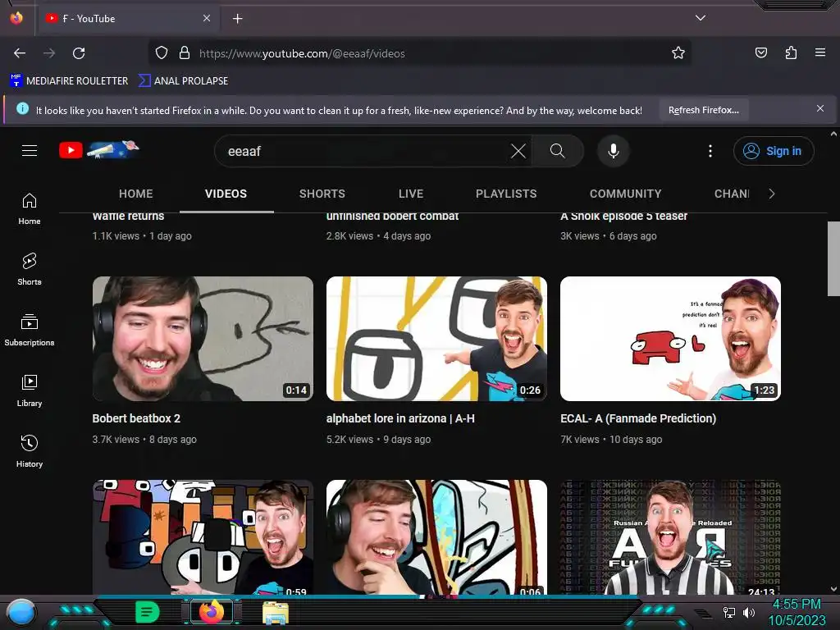Switch to the COMMUNITY tab
This screenshot has width=840, height=630.
pyautogui.click(x=625, y=194)
